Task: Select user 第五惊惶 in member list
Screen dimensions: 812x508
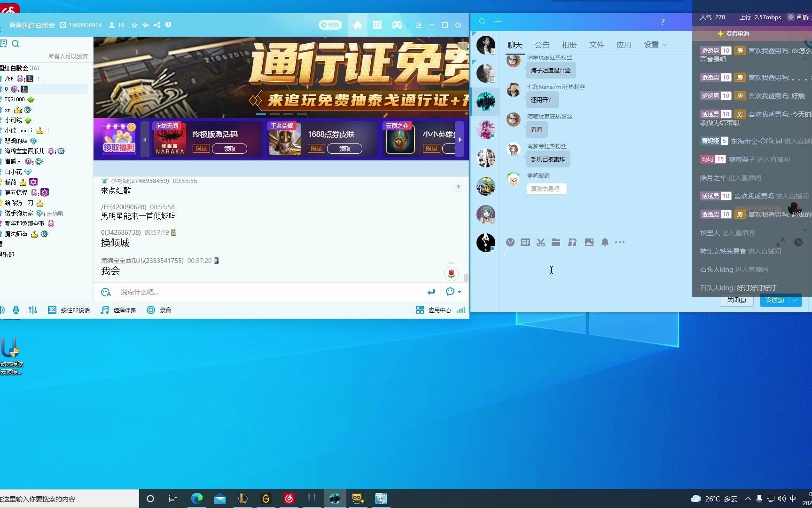Action: tap(16, 192)
